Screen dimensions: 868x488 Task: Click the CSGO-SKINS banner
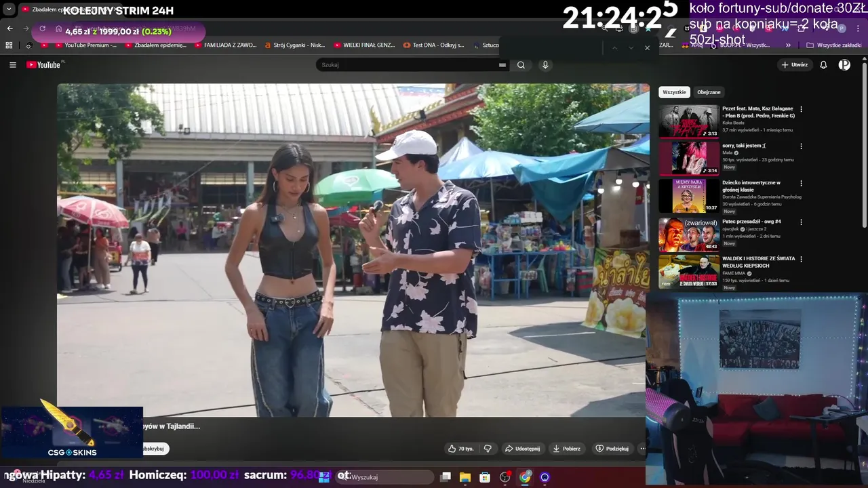pyautogui.click(x=72, y=432)
